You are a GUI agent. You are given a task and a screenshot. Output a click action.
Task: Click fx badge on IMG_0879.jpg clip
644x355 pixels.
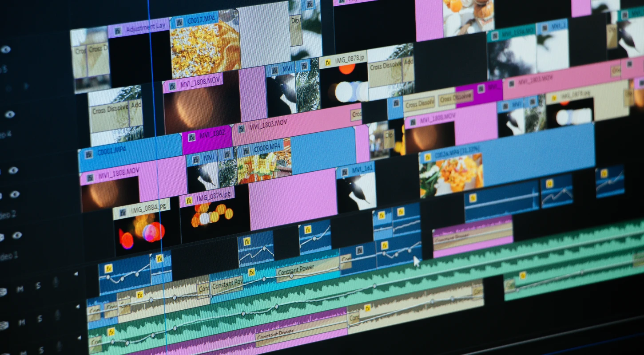(x=553, y=98)
